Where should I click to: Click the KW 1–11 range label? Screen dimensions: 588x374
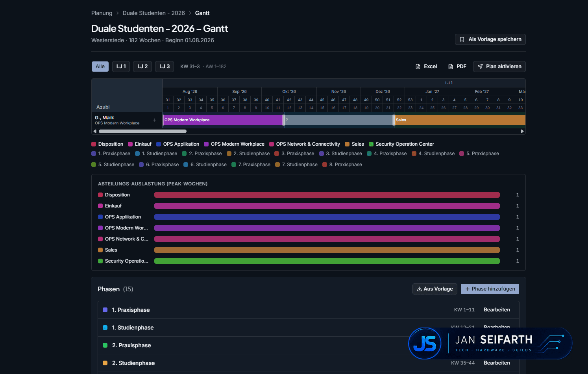click(x=464, y=310)
